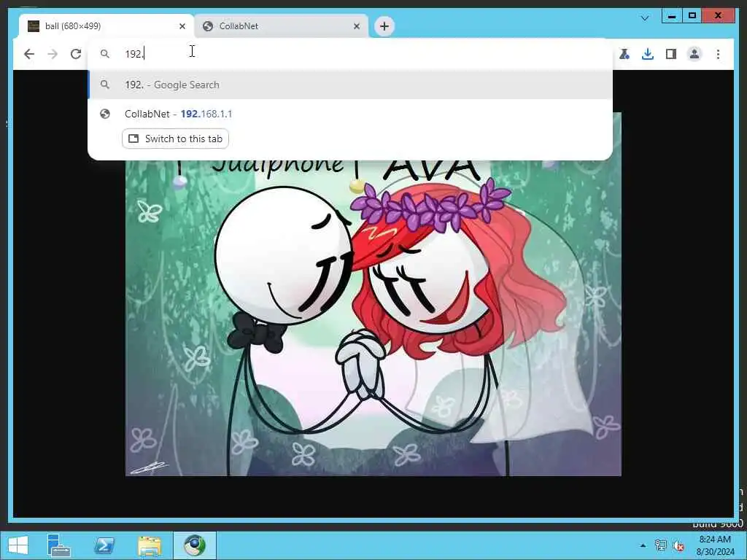This screenshot has width=747, height=560.
Task: Choose '192. - Google Search' suggestion
Action: pyautogui.click(x=350, y=85)
